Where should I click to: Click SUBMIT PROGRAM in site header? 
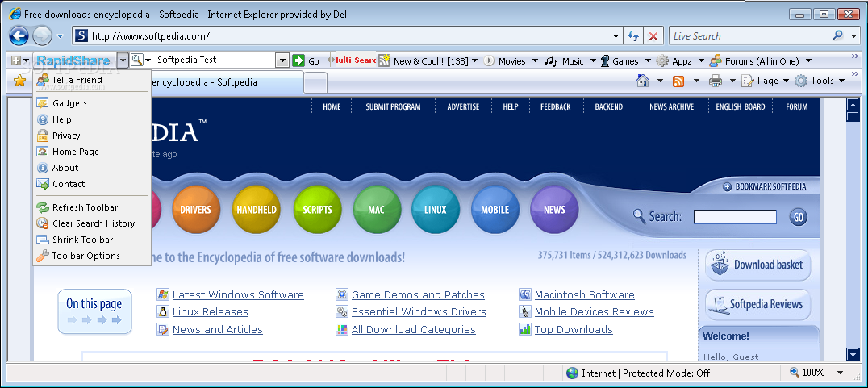[x=393, y=106]
